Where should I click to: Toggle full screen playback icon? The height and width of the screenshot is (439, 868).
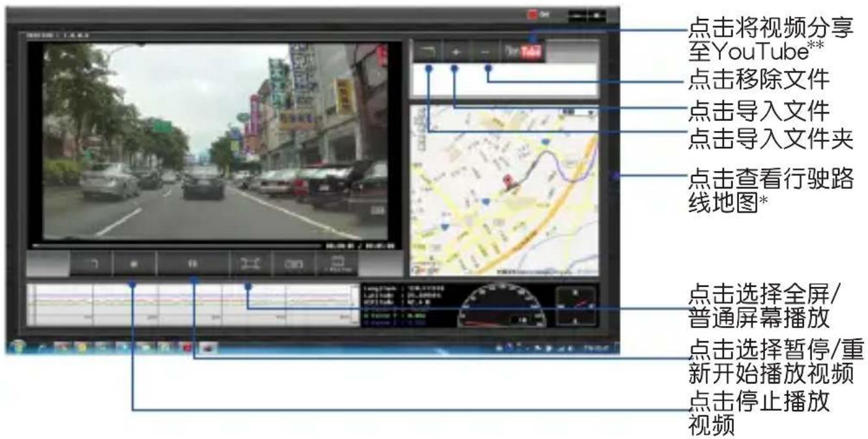[250, 264]
